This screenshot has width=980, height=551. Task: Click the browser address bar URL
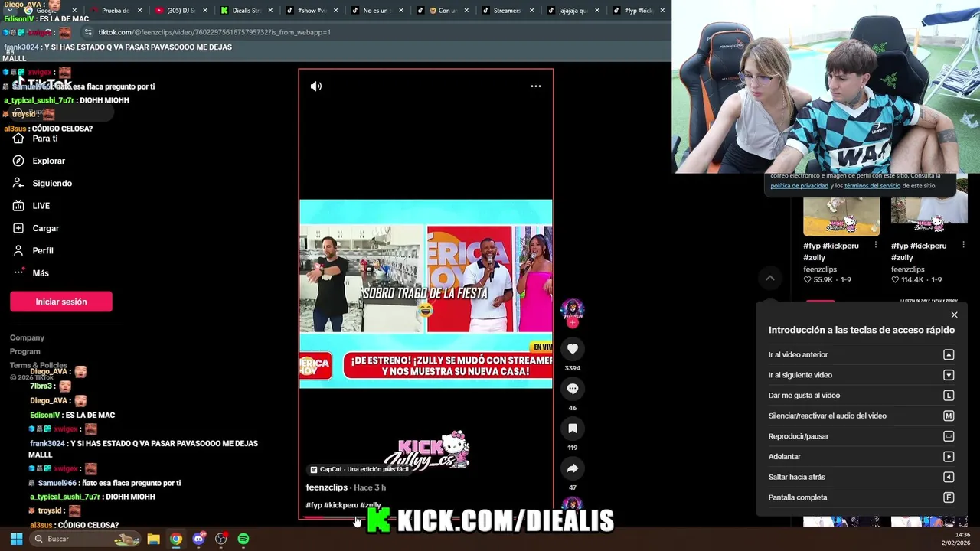(x=214, y=32)
